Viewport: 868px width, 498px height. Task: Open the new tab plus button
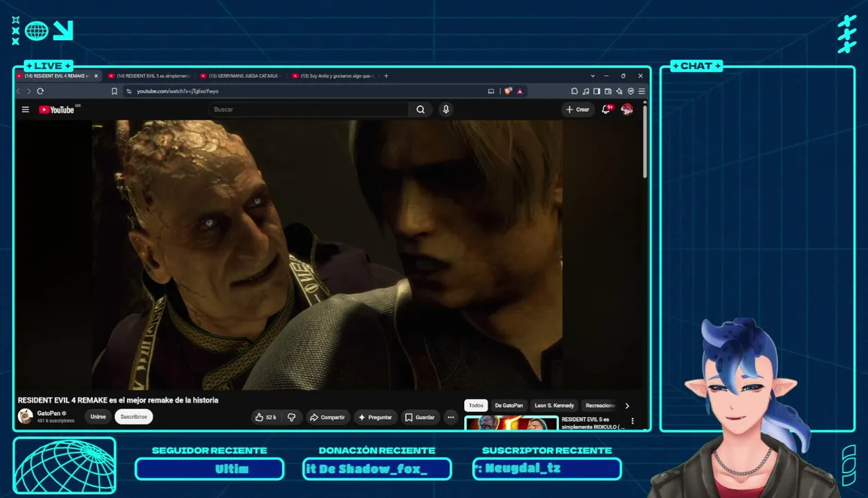point(386,76)
